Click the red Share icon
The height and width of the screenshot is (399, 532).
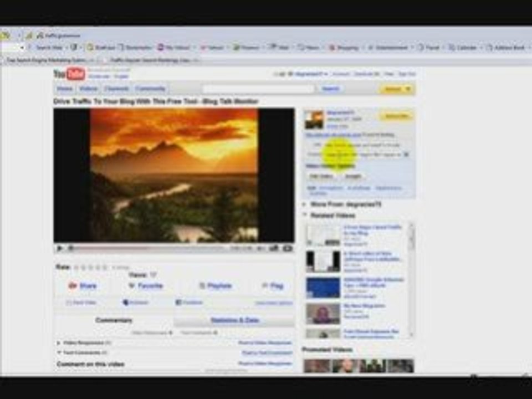click(72, 286)
